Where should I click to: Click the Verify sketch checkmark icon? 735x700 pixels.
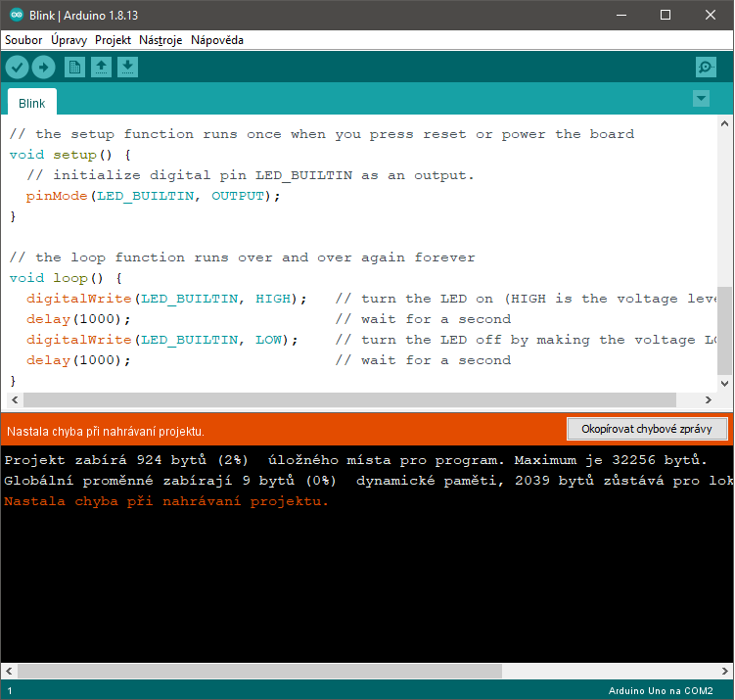[18, 67]
